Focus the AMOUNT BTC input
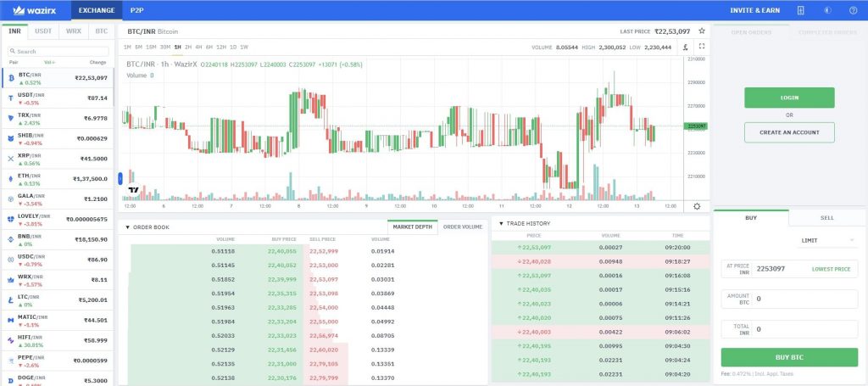Screen dimensions: 868x386 click(x=789, y=299)
